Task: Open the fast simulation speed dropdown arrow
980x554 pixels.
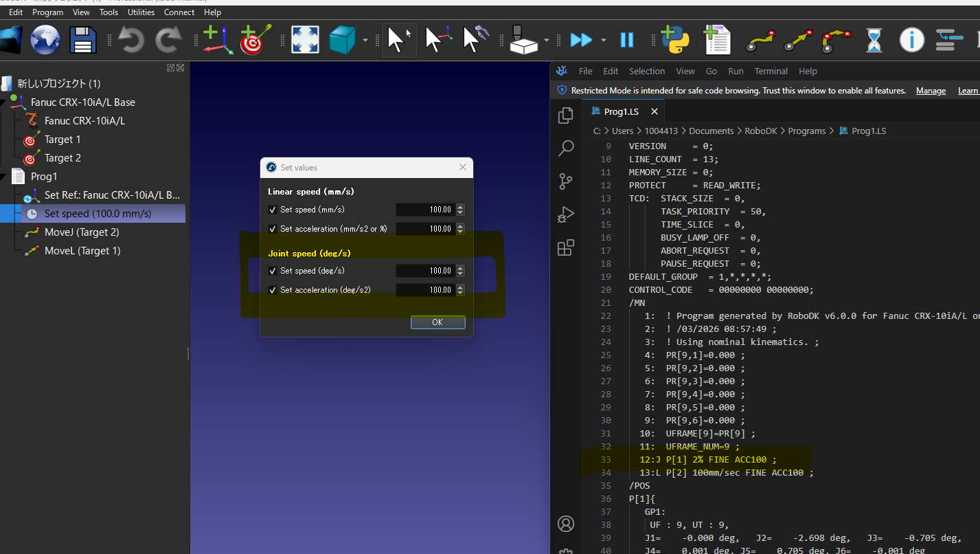Action: pyautogui.click(x=604, y=40)
